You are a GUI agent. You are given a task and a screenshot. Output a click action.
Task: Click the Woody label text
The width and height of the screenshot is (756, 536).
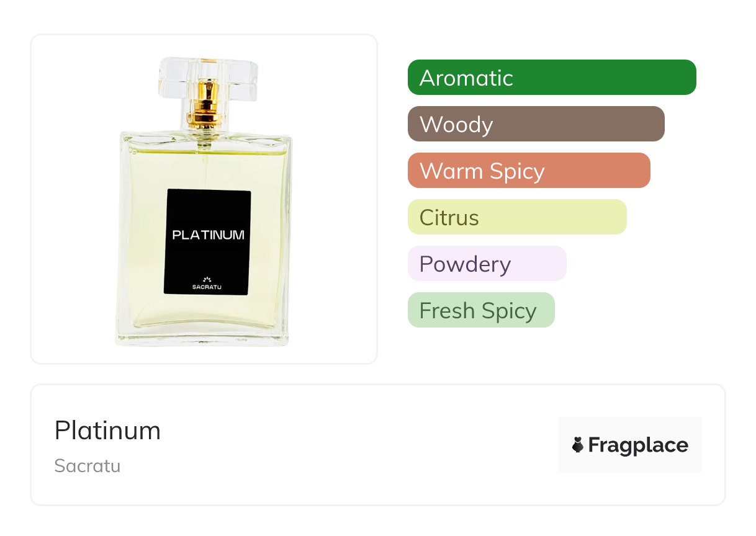click(x=456, y=125)
